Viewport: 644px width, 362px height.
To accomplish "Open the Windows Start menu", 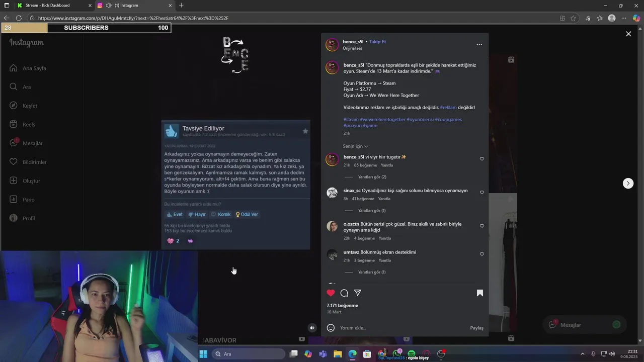I will tap(203, 354).
